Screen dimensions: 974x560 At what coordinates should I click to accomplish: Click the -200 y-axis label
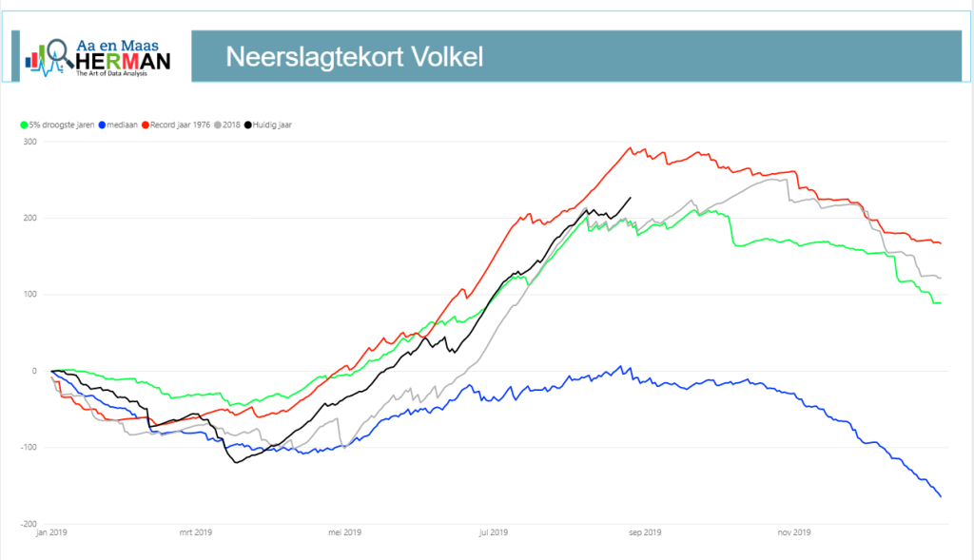(29, 524)
